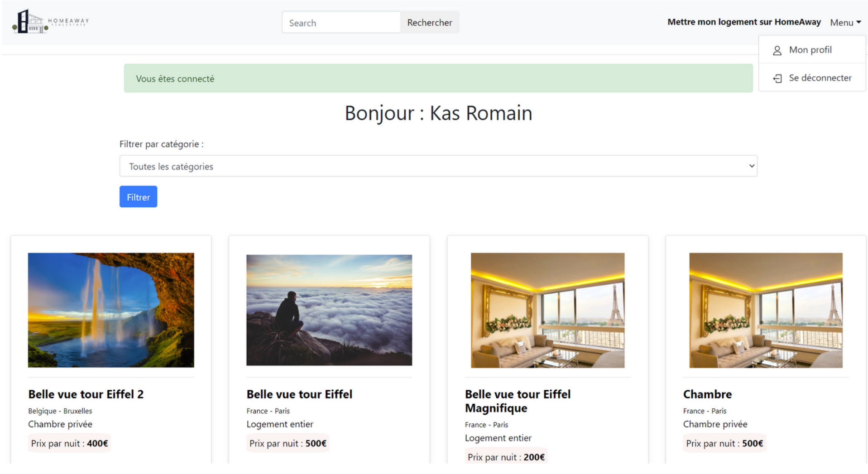
Task: Click the Belle vue tour Eiffel Magnifique image
Action: pos(547,310)
